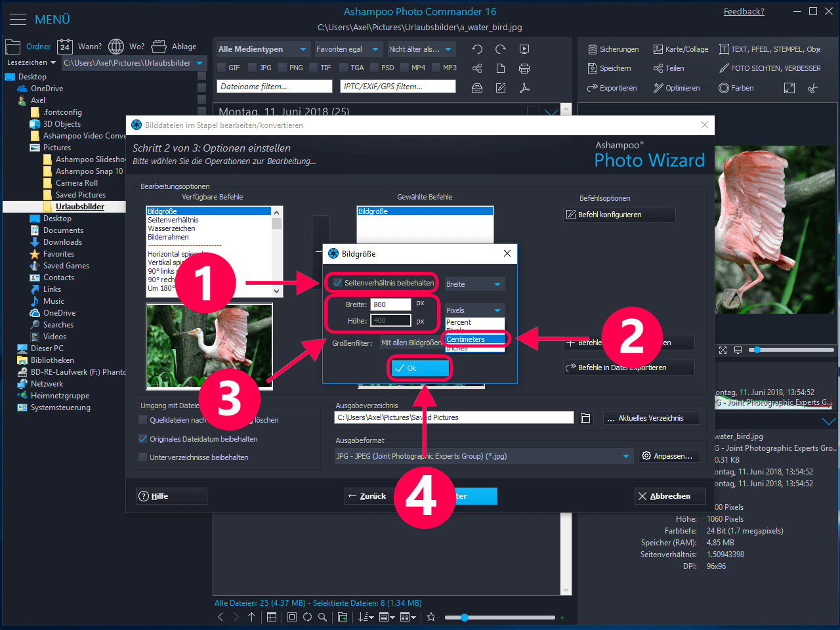Viewport: 840px width, 630px height.
Task: Choose Centimeters from the unit list
Action: point(475,339)
